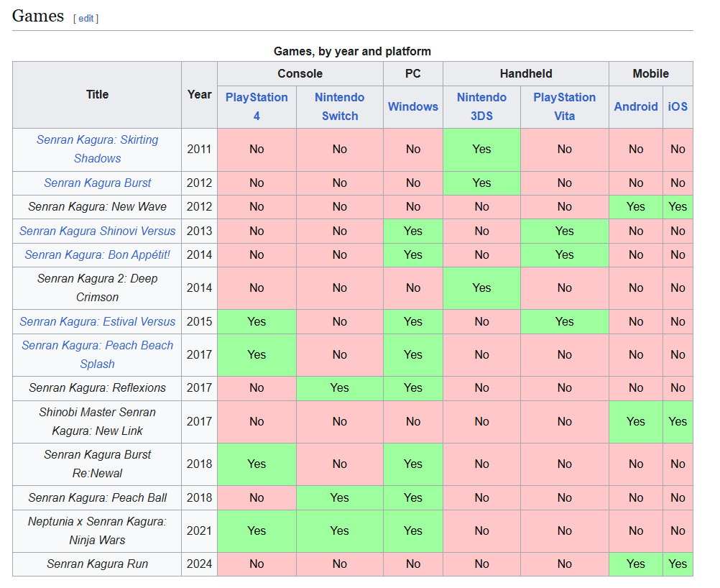720x588 pixels.
Task: Click year 2017 in the Reflexions row
Action: click(x=199, y=387)
